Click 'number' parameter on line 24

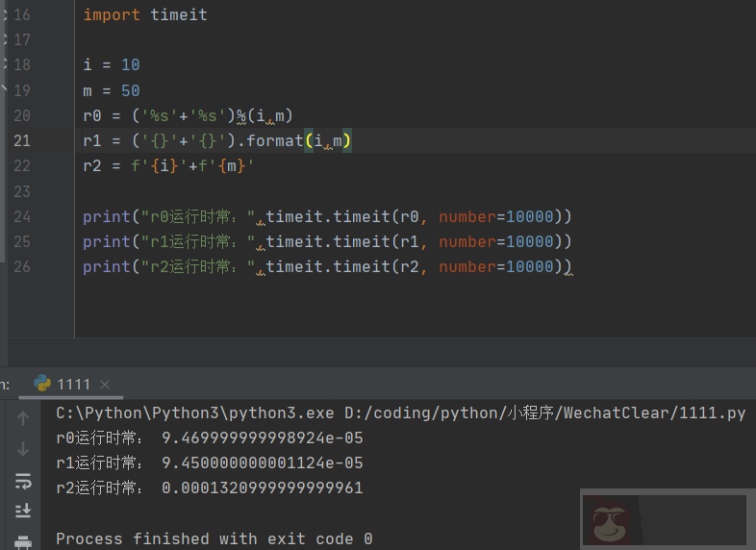[467, 217]
